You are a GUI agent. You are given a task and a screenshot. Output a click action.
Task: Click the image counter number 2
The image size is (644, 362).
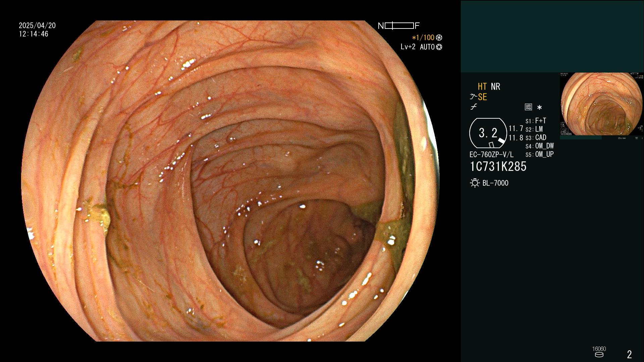coord(630,354)
